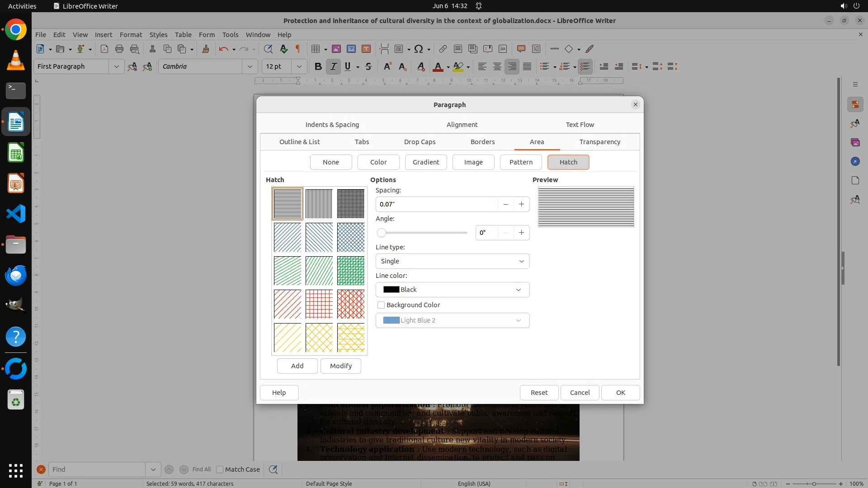Click the Gradient fill button
Image resolution: width=868 pixels, height=488 pixels.
425,162
